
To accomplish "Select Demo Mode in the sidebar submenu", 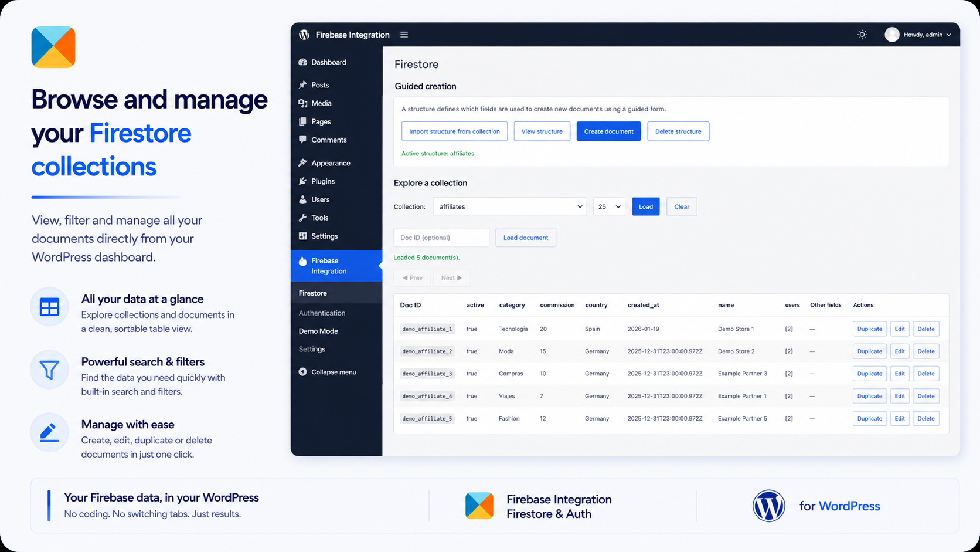I will pyautogui.click(x=318, y=331).
